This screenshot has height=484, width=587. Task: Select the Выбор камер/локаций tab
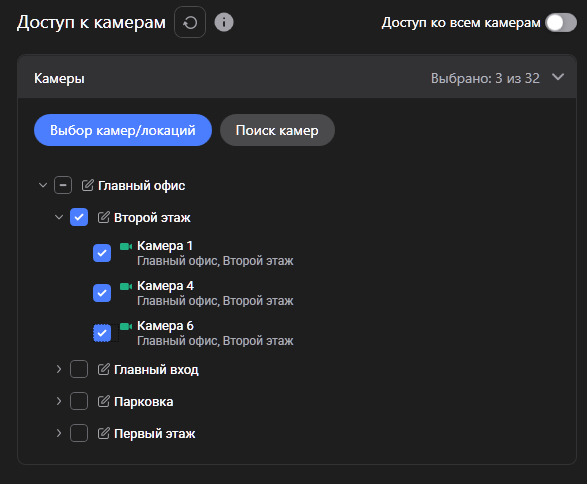click(x=123, y=130)
